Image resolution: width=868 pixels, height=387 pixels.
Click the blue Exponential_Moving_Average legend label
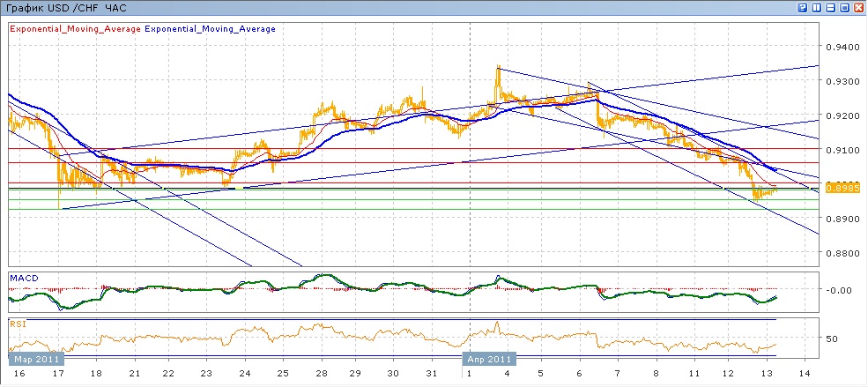pos(210,29)
